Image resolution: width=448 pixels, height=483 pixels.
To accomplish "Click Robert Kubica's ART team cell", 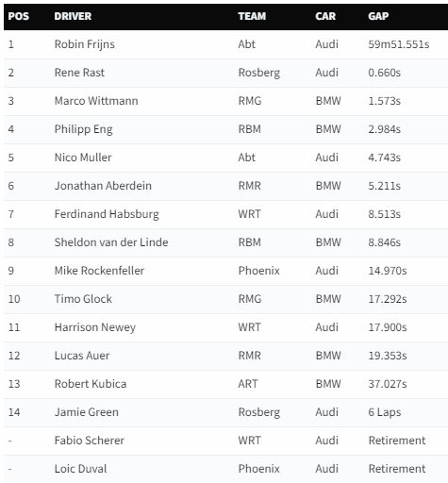I will [x=248, y=384].
